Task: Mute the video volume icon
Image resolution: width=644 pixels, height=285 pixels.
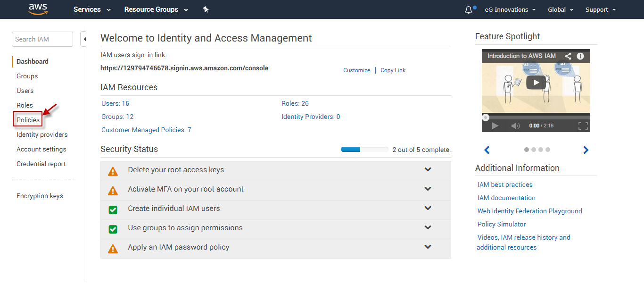Action: 516,126
